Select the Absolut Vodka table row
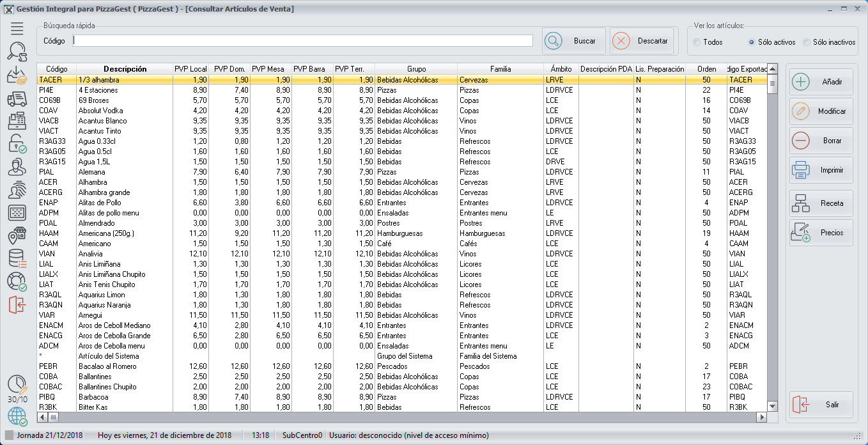Viewport: 868px width, 445px height. [99, 111]
